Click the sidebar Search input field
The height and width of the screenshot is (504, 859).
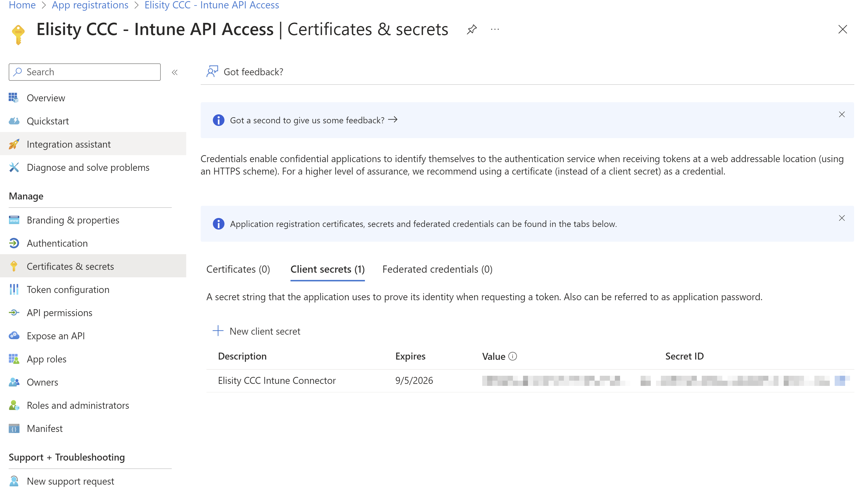pos(89,72)
